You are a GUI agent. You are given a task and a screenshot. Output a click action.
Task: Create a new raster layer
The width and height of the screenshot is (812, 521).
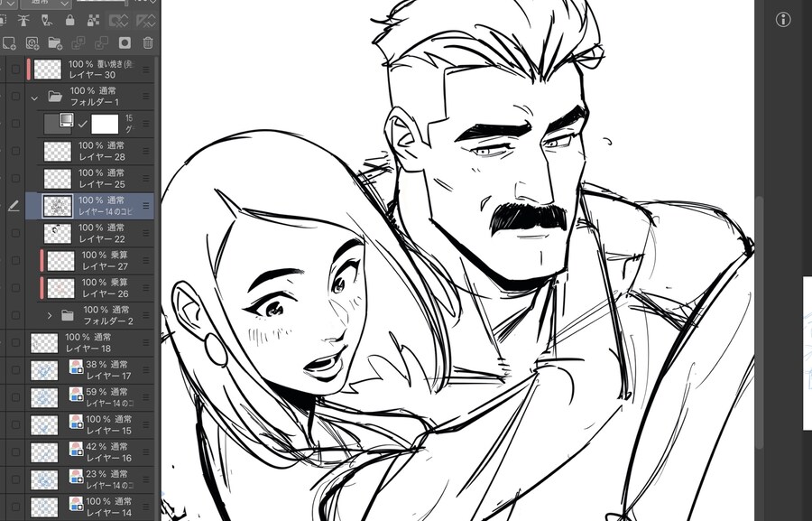9,42
